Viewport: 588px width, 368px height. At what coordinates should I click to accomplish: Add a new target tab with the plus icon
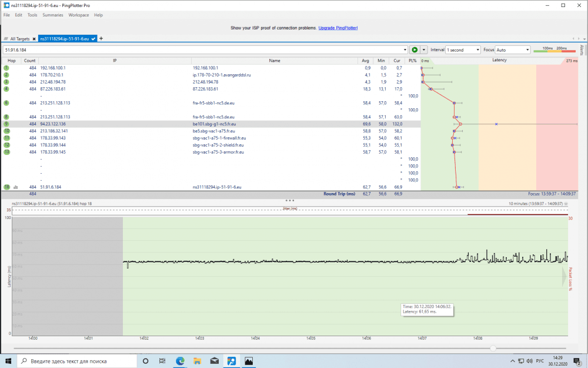(x=101, y=38)
